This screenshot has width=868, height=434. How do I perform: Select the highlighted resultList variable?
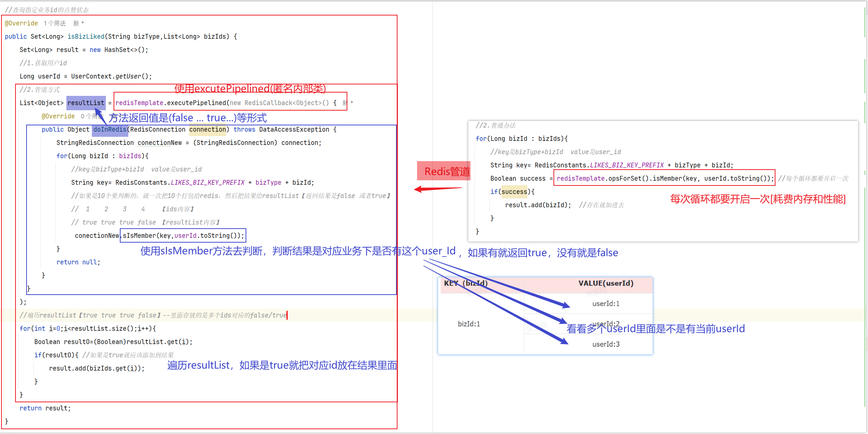pyautogui.click(x=86, y=103)
